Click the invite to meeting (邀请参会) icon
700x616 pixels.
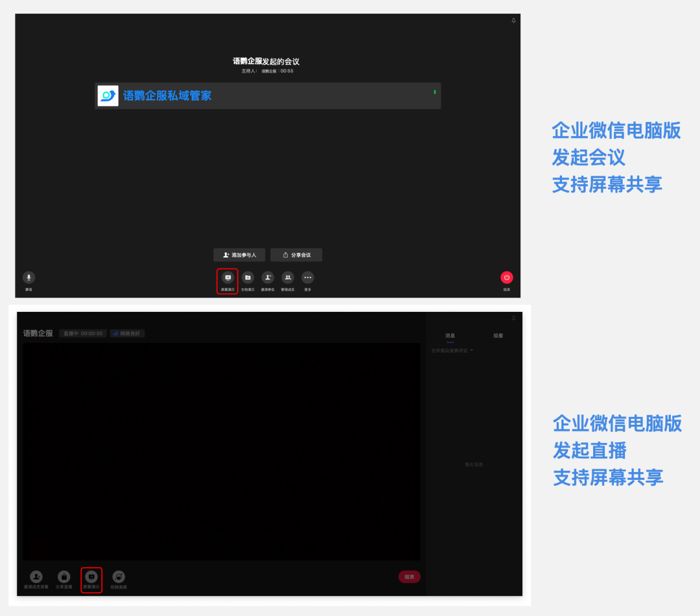268,278
